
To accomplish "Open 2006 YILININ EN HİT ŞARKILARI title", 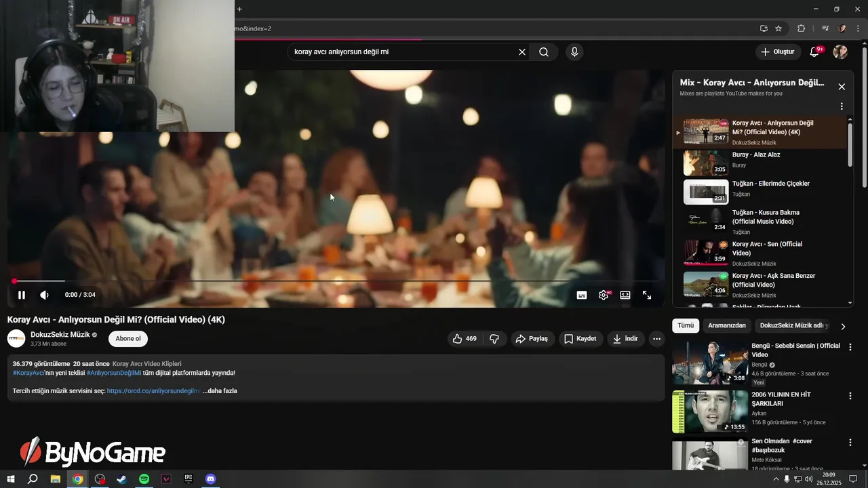I will [781, 399].
